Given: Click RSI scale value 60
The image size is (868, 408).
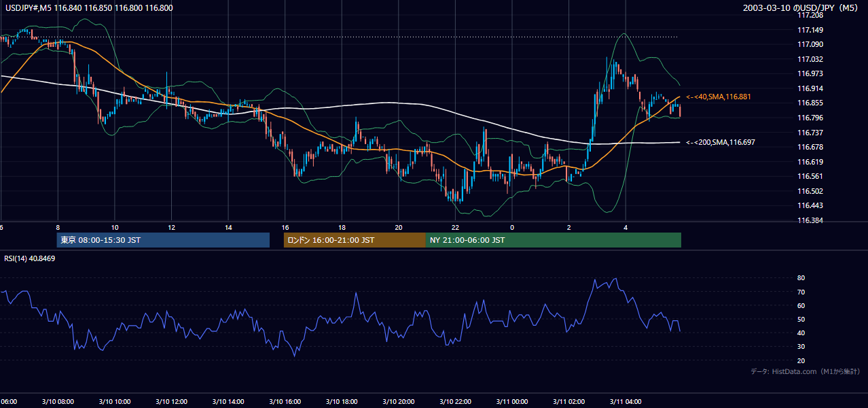Looking at the screenshot, I should point(801,305).
